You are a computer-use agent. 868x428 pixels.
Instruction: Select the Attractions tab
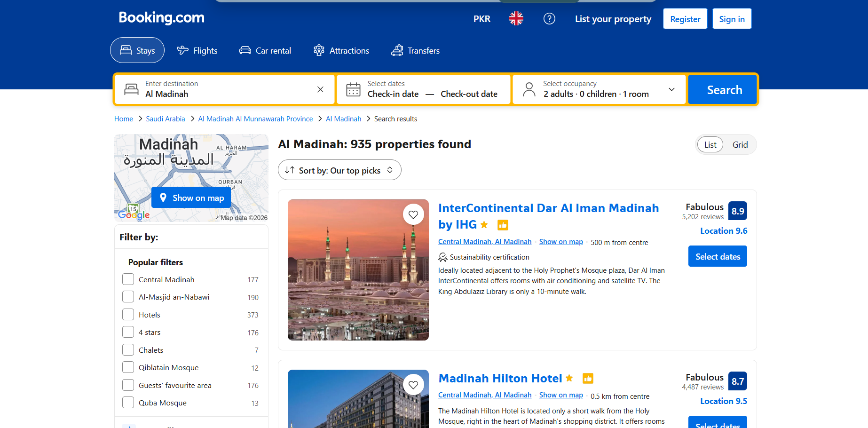[341, 50]
